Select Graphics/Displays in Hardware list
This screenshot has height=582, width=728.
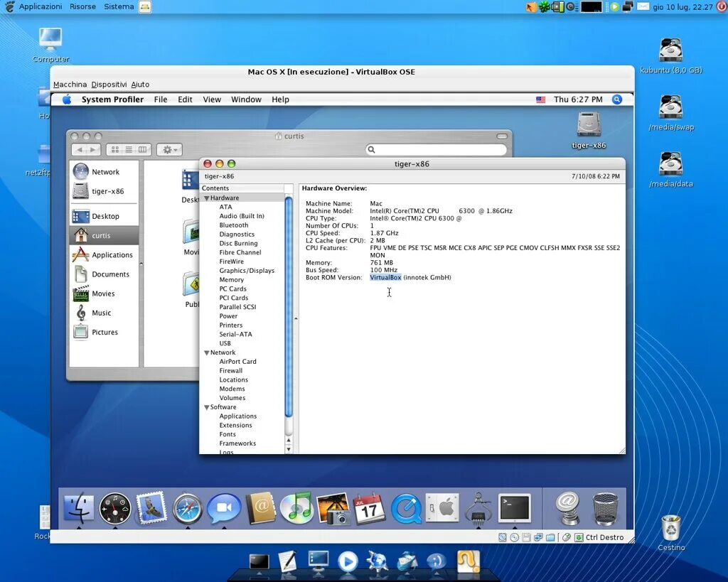[247, 271]
